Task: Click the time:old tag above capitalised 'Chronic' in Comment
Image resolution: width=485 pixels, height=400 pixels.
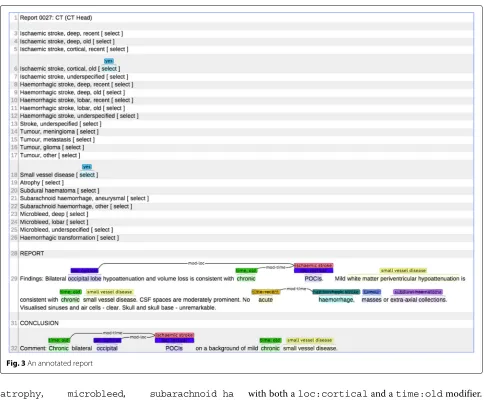Action: 59,340
